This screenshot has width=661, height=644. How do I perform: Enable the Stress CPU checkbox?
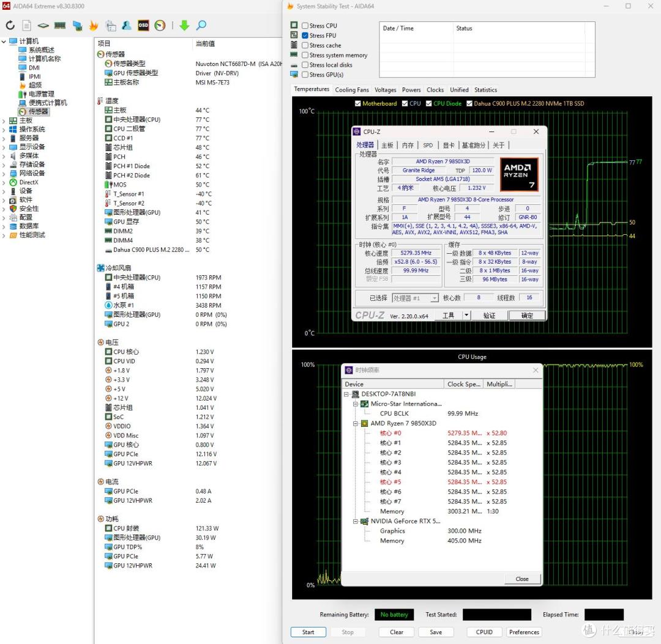click(305, 26)
